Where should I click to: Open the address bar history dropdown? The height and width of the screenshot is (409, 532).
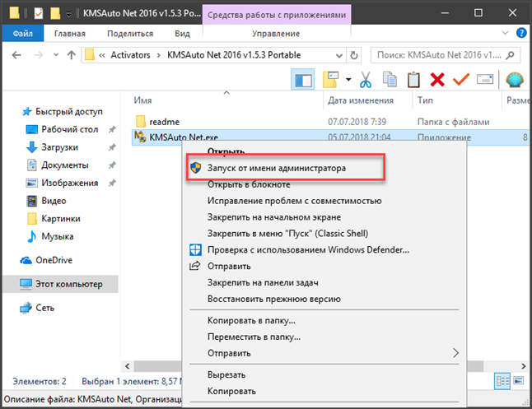339,55
